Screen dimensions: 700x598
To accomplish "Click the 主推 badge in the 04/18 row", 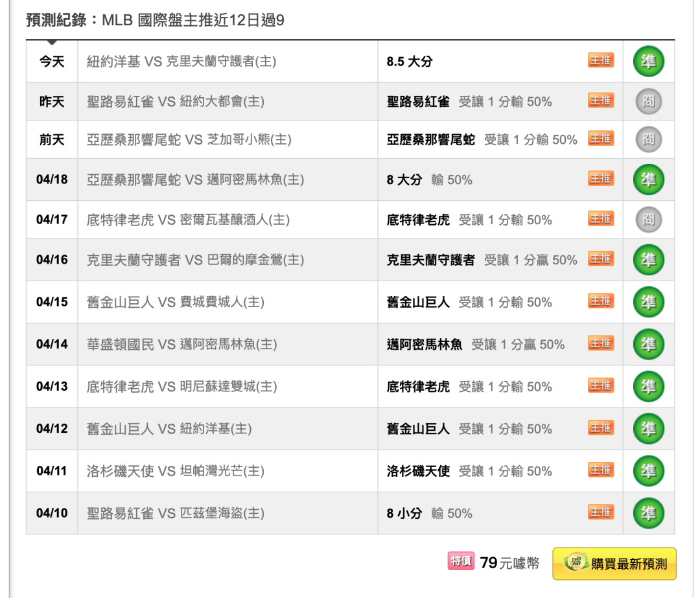I will (x=601, y=179).
